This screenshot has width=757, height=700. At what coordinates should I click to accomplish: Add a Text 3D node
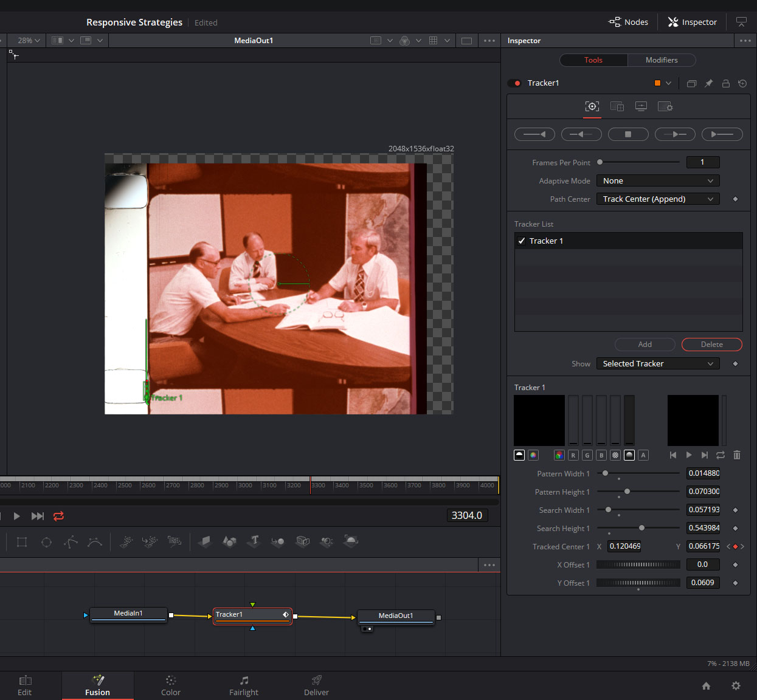point(254,542)
